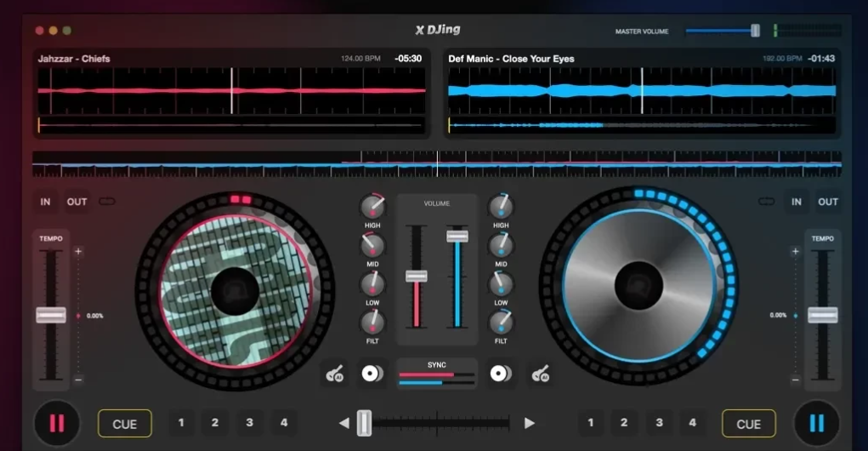Image resolution: width=868 pixels, height=451 pixels.
Task: Click the left deck tempo fader handle
Action: pos(51,315)
